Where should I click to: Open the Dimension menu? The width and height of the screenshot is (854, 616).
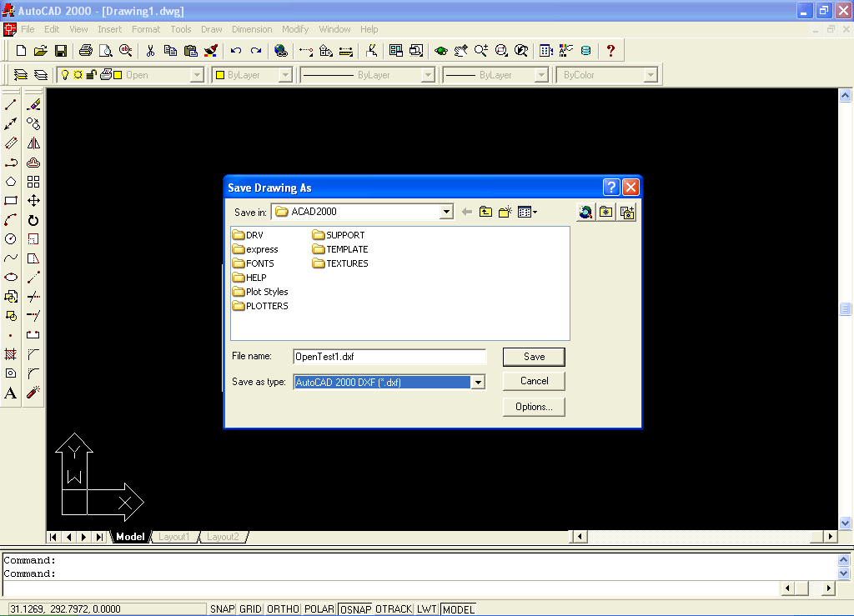point(252,29)
